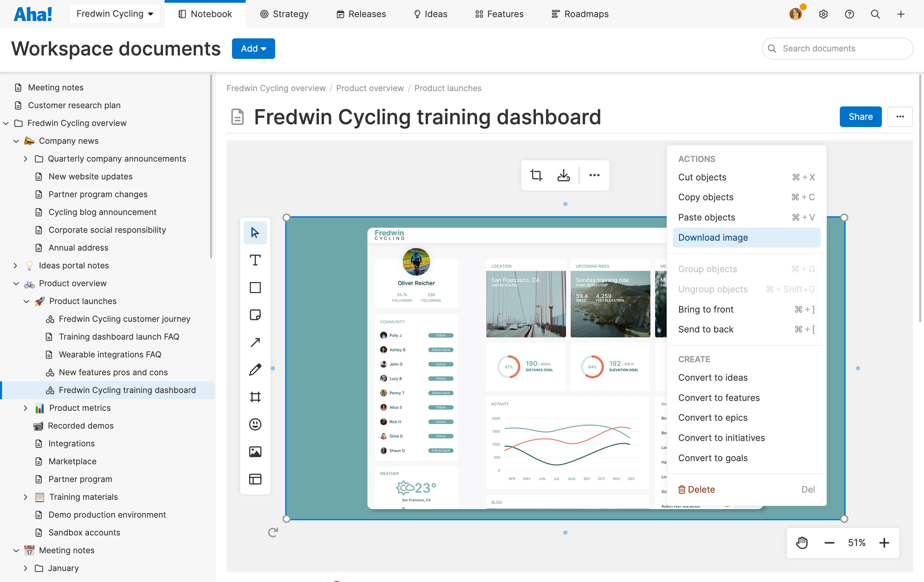Open Product overview breadcrumb link

370,88
